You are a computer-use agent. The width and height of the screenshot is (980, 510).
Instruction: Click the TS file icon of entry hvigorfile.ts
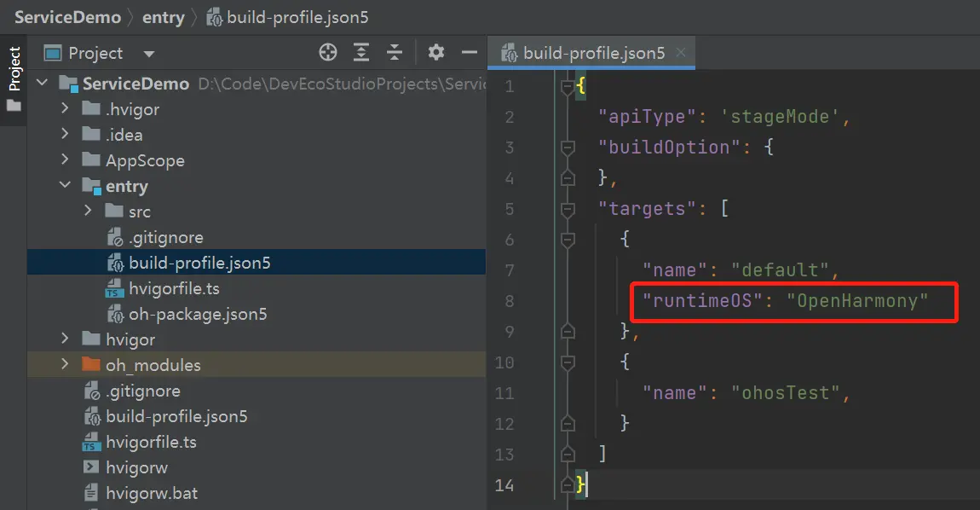tap(114, 288)
